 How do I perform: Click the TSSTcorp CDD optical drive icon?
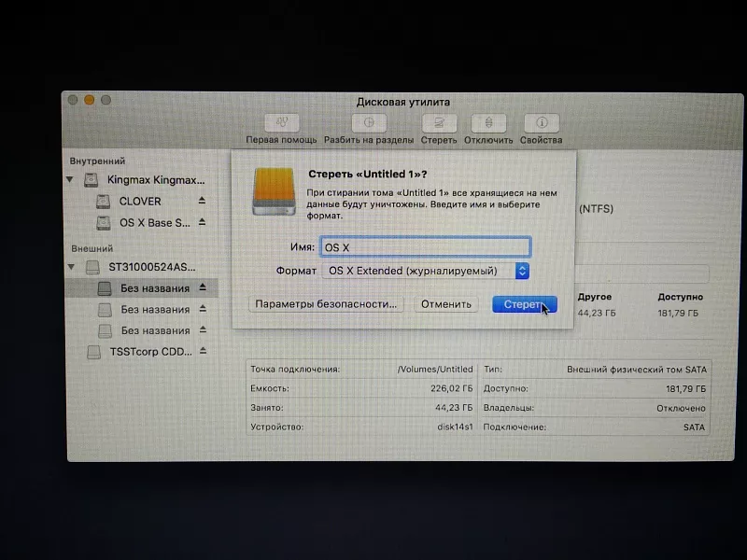pyautogui.click(x=94, y=353)
